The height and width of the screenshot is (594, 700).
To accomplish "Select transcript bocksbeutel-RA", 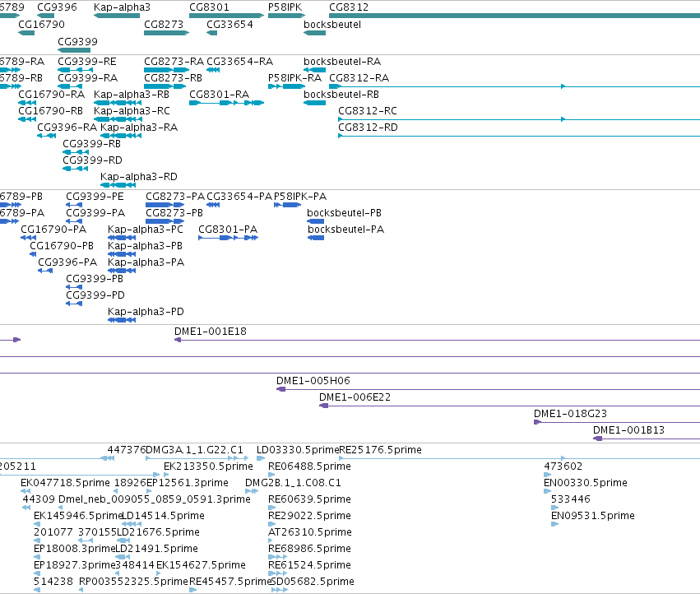I will (x=342, y=62).
